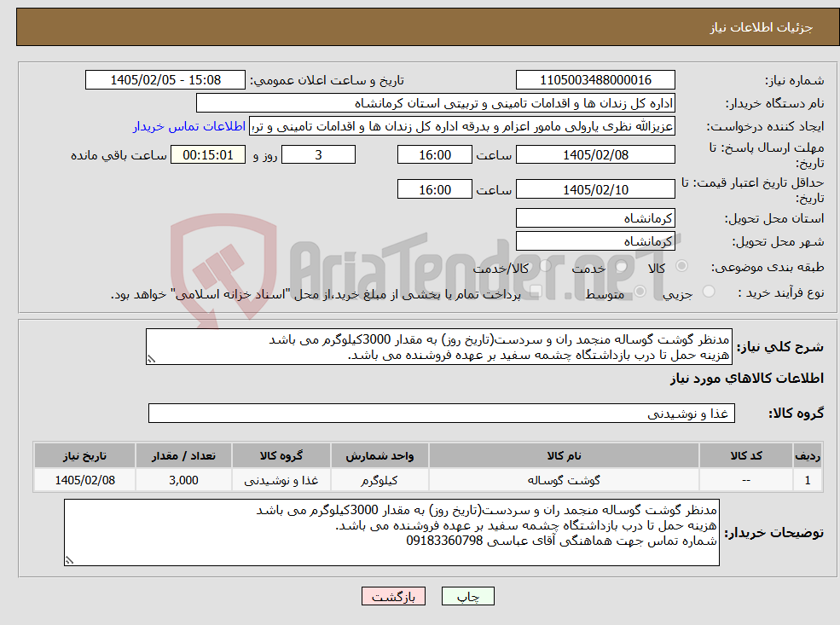Click the غذا و نوشیدنی cell in the table row

click(x=281, y=480)
